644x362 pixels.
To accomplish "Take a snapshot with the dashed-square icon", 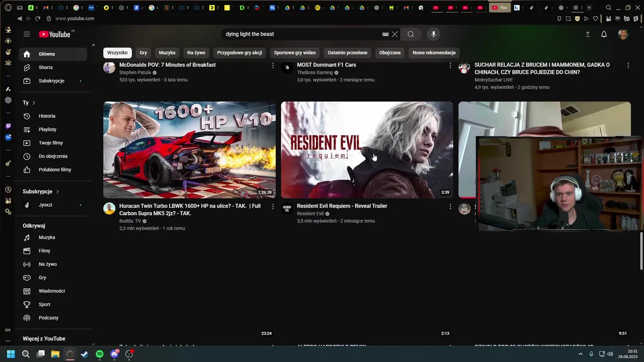I will coord(568,19).
